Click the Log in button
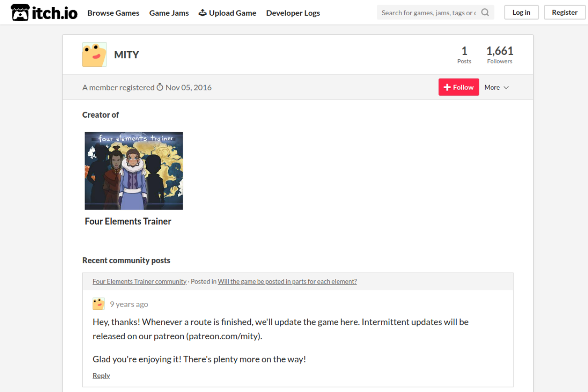The height and width of the screenshot is (392, 588). click(521, 12)
